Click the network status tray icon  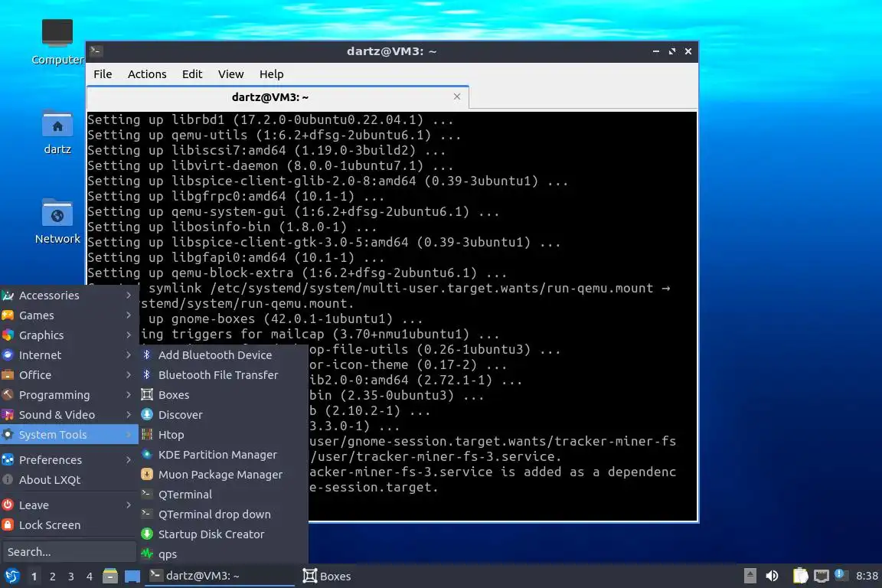pyautogui.click(x=822, y=576)
